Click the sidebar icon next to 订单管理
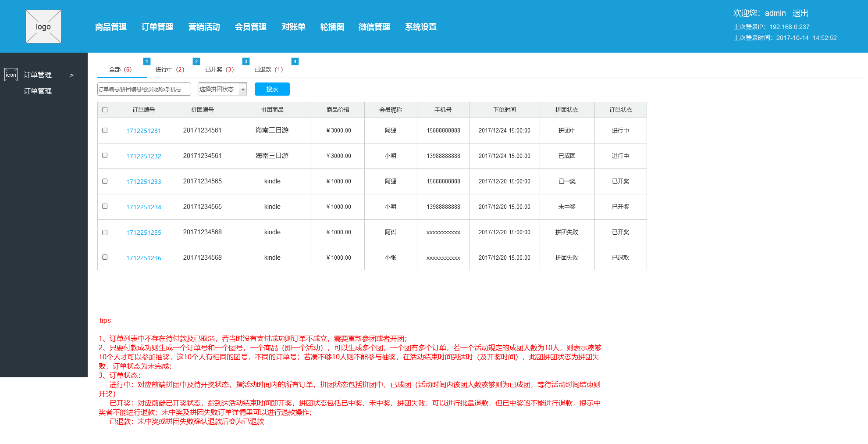 [11, 75]
